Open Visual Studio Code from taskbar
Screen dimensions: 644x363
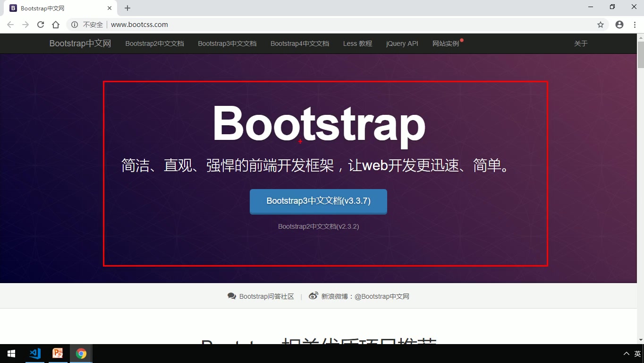click(x=35, y=354)
